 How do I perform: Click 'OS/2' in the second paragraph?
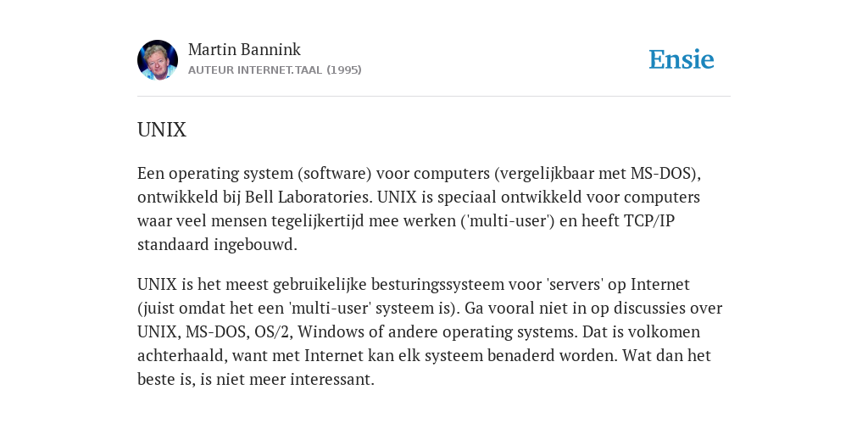274,332
